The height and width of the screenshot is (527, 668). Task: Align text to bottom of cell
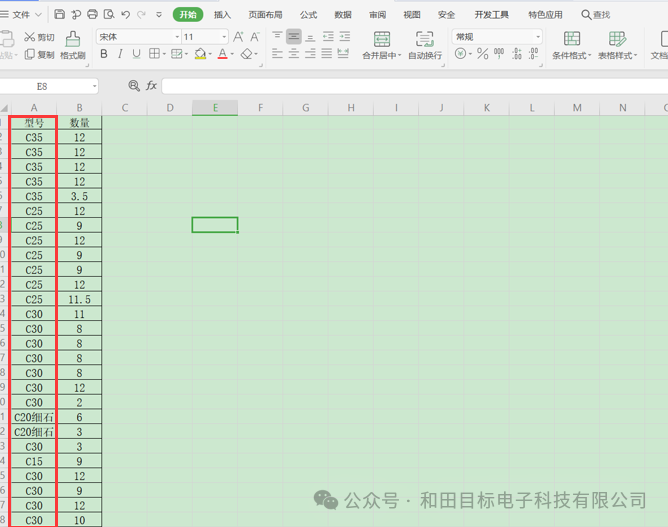[310, 37]
